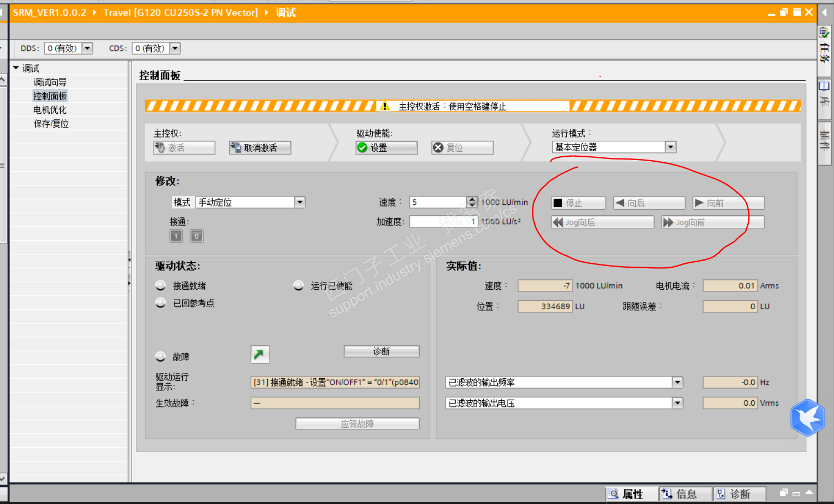
Task: Open the 已滤波的输出电压 dropdown
Action: click(x=678, y=403)
